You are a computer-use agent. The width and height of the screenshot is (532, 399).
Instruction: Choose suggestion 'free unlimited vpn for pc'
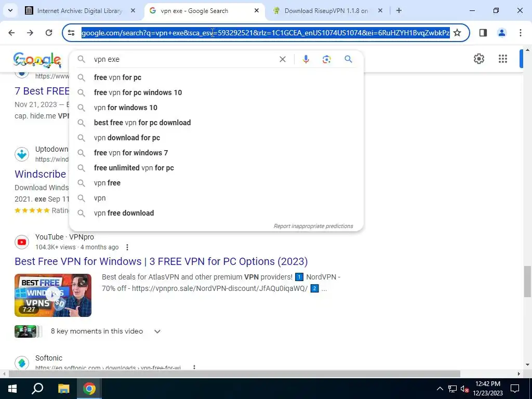point(216,168)
